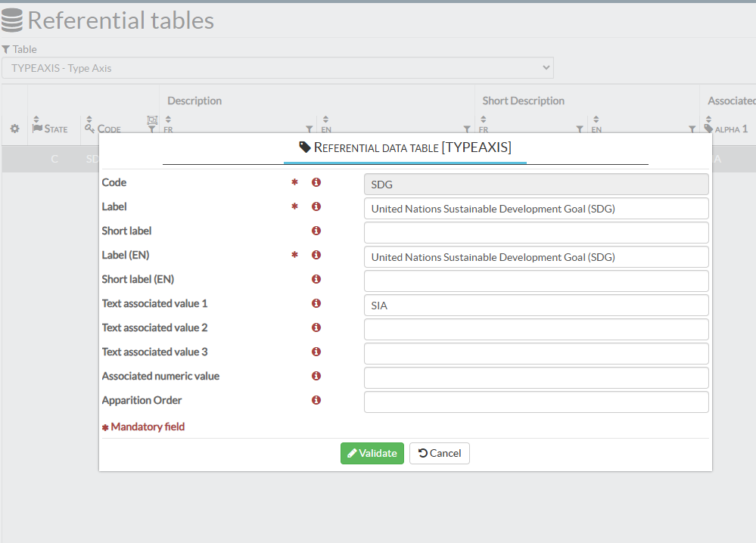
Task: Click info icon for Text associated value 1
Action: (316, 303)
